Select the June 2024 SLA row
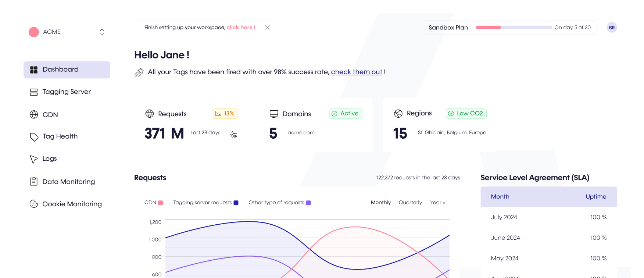 click(549, 238)
